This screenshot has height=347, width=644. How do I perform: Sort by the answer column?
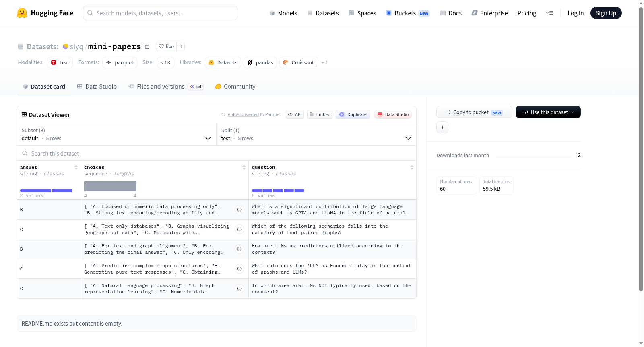pos(76,167)
